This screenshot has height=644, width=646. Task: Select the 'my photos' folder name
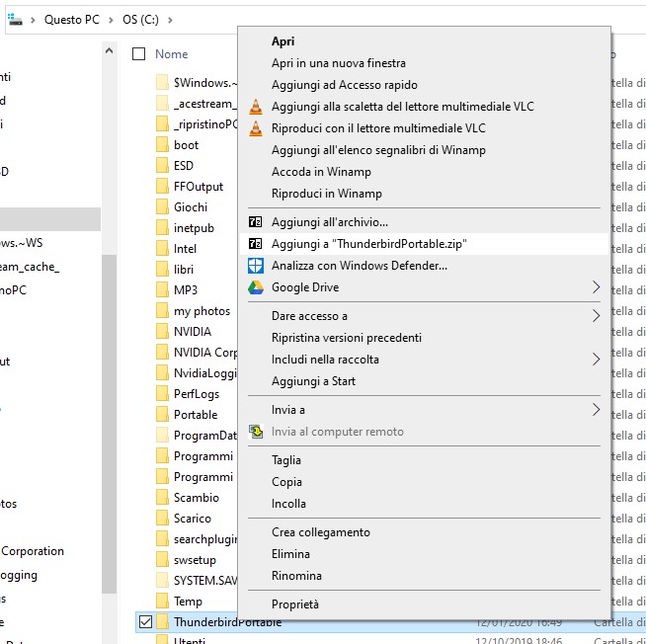(202, 311)
